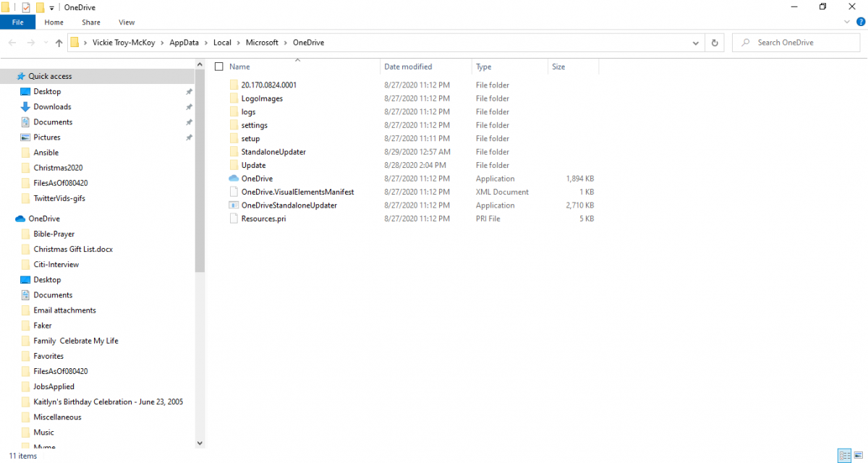The height and width of the screenshot is (463, 868).
Task: Open Email attachments folder
Action: tap(64, 310)
